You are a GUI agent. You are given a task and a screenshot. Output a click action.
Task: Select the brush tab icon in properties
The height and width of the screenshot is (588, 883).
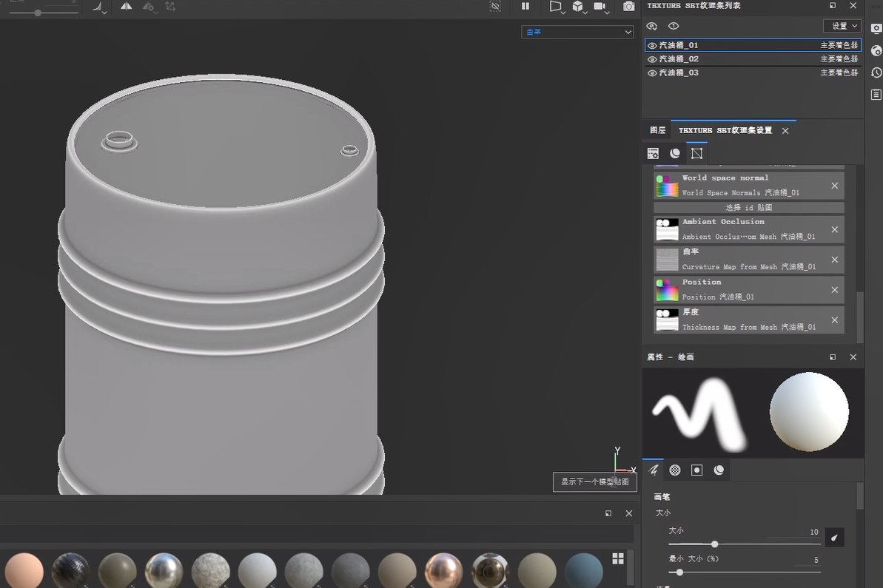tap(654, 470)
